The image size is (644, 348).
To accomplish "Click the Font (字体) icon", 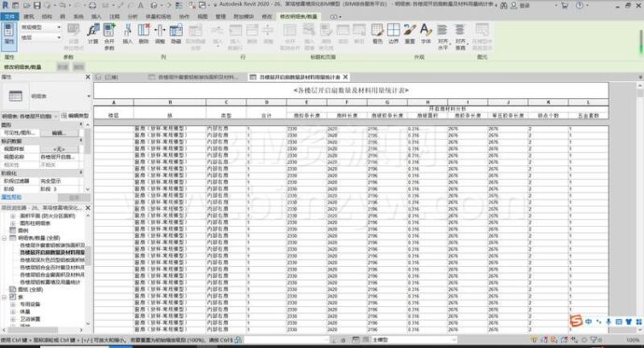I will point(426,34).
